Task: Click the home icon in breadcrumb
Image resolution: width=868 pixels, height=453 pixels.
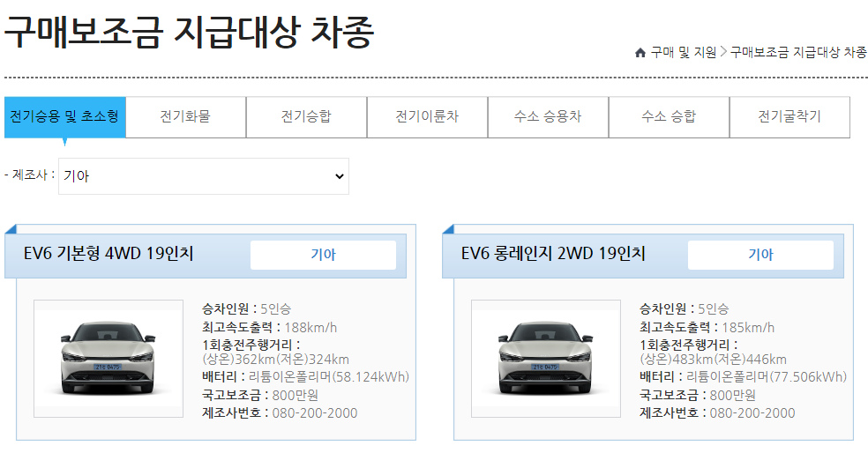Action: pos(640,53)
